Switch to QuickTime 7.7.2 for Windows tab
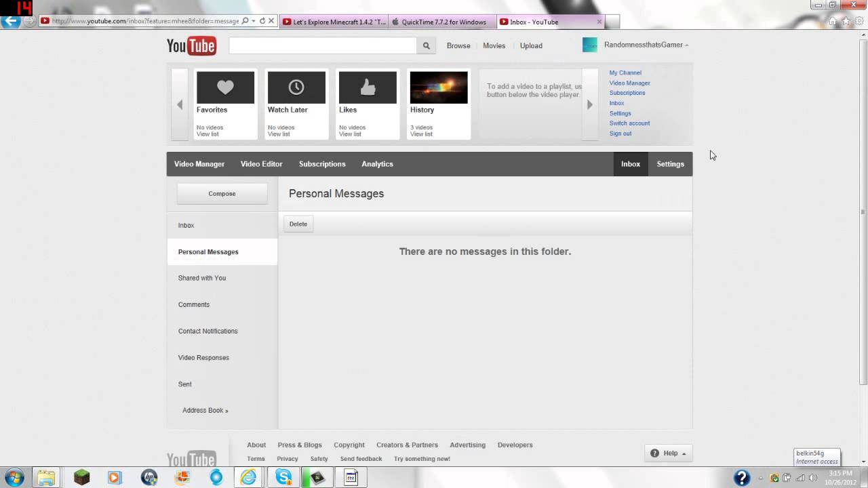Screen dimensions: 868x488 point(443,22)
